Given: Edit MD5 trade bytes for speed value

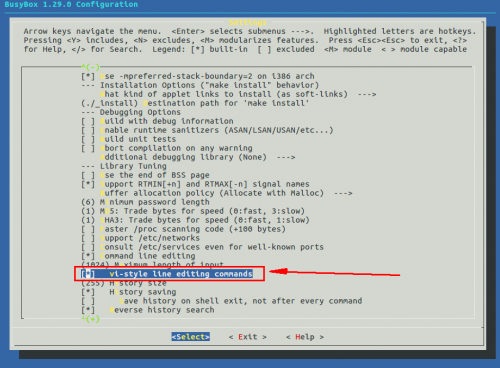Looking at the screenshot, I should tap(193, 211).
